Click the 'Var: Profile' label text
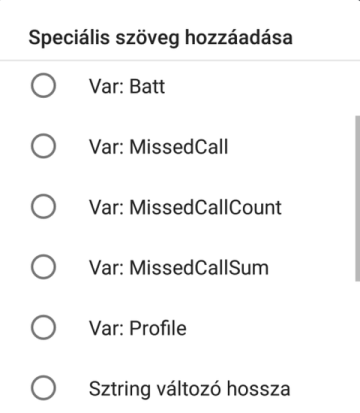 point(137,328)
